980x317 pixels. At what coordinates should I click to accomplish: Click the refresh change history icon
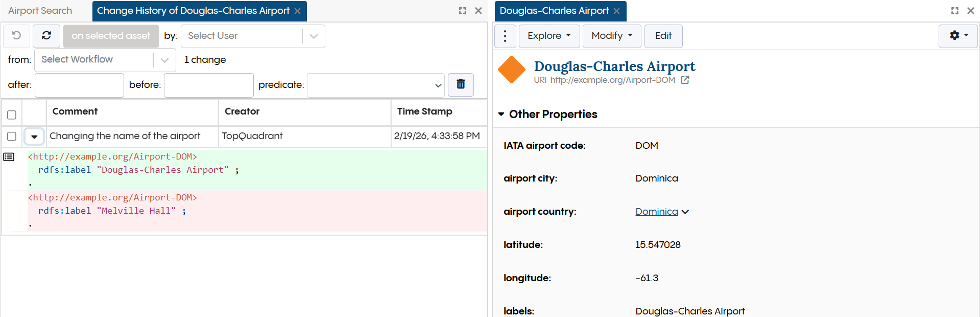click(x=46, y=36)
